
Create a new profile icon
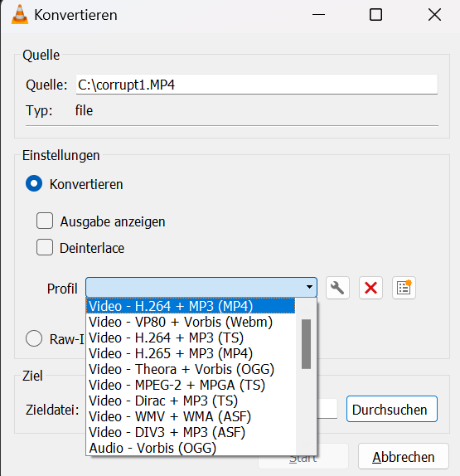404,288
